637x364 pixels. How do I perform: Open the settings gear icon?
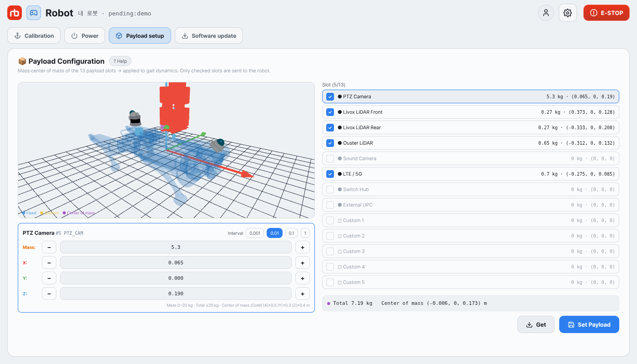pyautogui.click(x=567, y=13)
